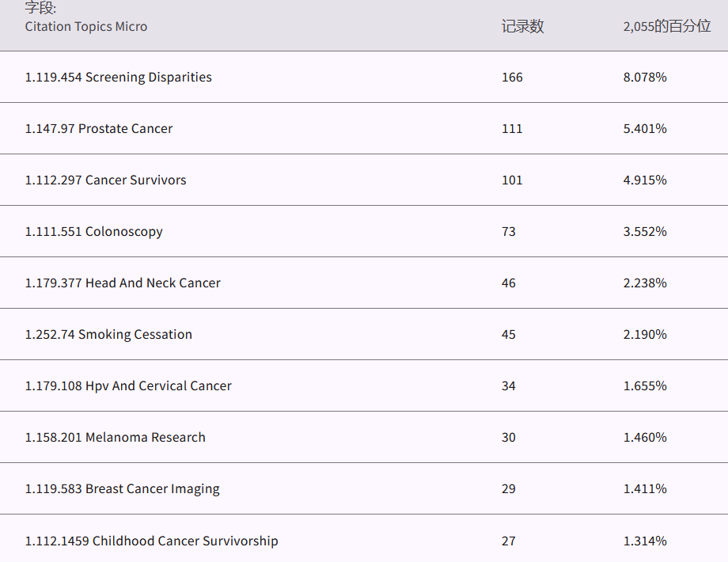Click record count 166 for Screening Disparities
Image resolution: width=728 pixels, height=562 pixels.
click(x=512, y=77)
